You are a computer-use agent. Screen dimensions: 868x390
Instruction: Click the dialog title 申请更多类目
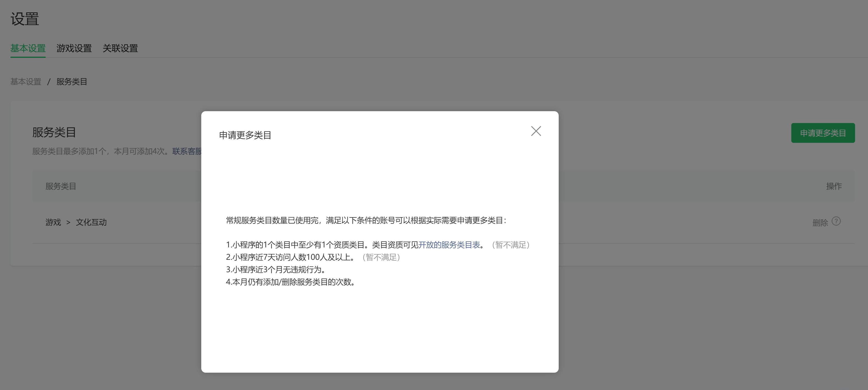point(245,135)
